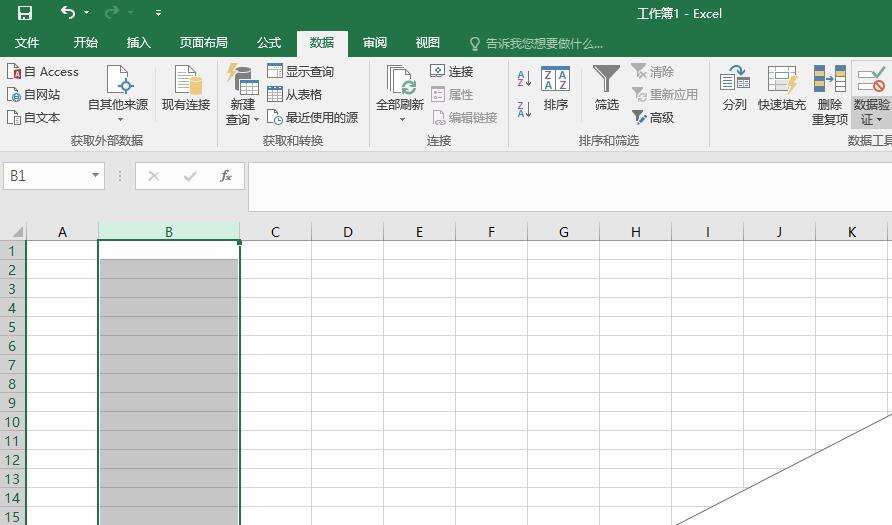
Task: Click the 快速填充 flash fill icon
Action: click(781, 80)
